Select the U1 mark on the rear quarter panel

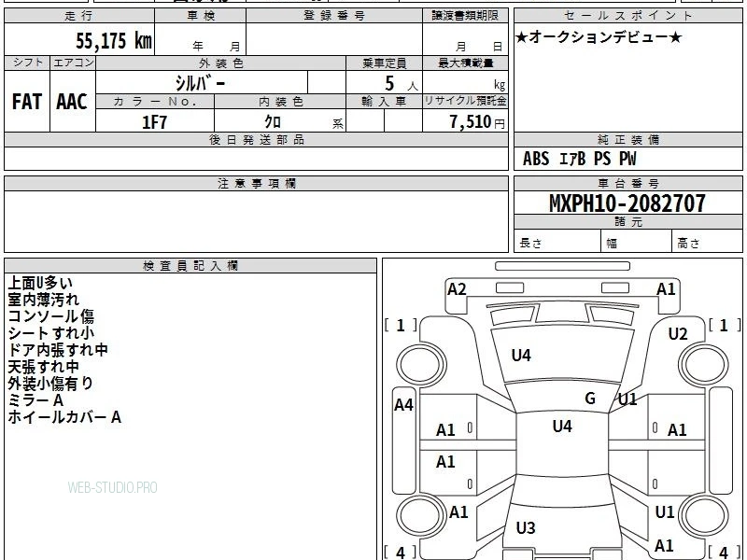tap(665, 511)
